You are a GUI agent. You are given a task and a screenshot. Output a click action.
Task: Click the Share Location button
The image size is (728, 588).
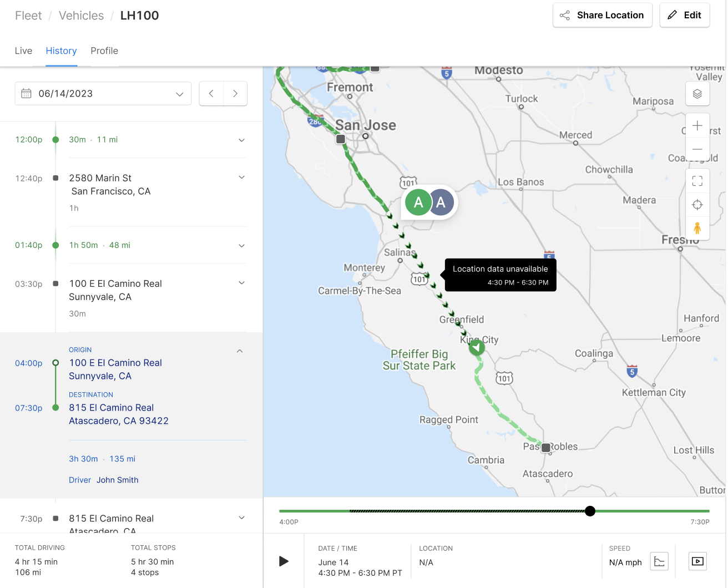tap(602, 16)
